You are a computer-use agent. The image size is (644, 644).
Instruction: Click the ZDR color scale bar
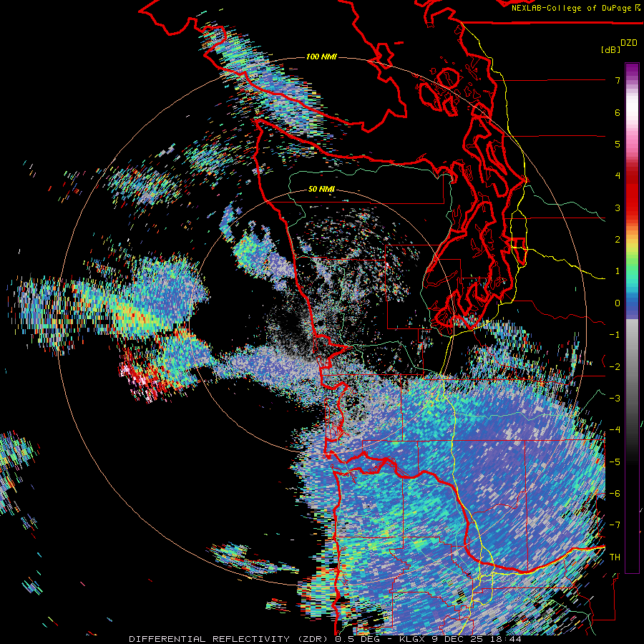click(632, 318)
